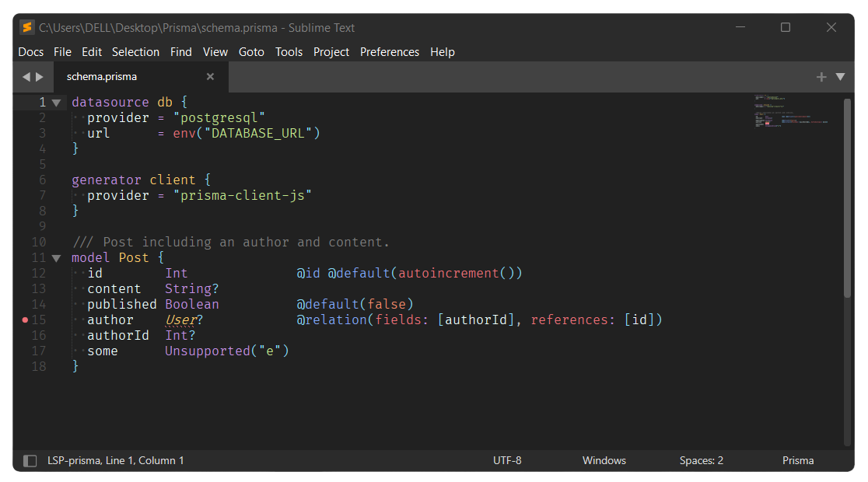This screenshot has height=482, width=868.
Task: Minimize the Sublime Text window
Action: 740,27
